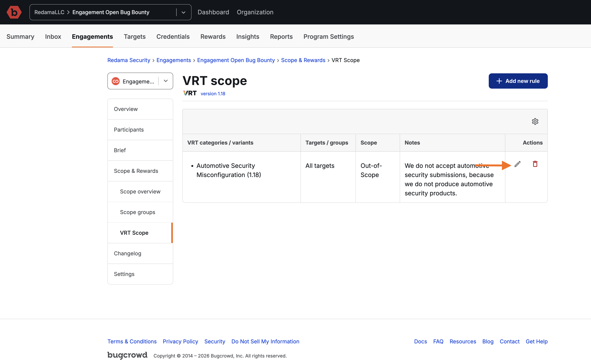
Task: Click the bugcrowd footer wordmark
Action: [127, 355]
